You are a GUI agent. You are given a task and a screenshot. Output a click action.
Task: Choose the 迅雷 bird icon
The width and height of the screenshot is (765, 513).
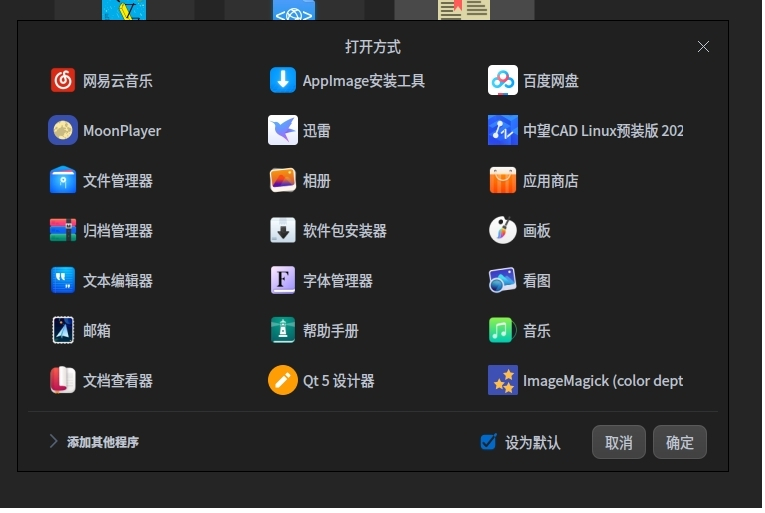283,131
